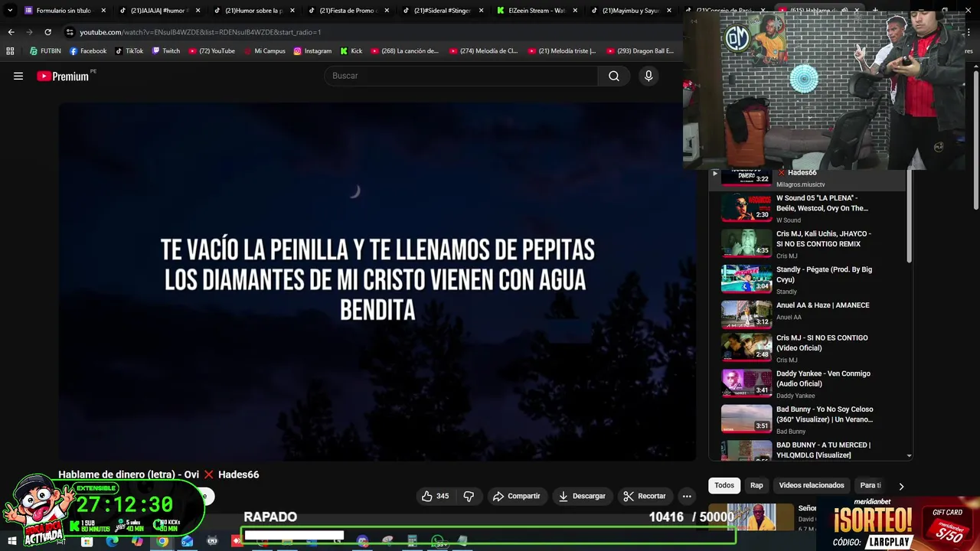980x551 pixels.
Task: Click the Compartir share button
Action: [517, 496]
